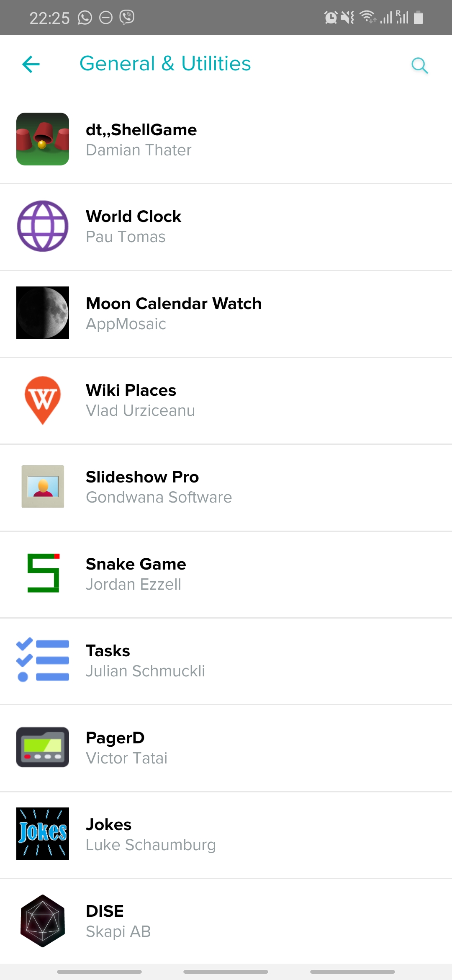Tap the Wiki Places pin icon
Screen dimensions: 452x980
point(43,400)
